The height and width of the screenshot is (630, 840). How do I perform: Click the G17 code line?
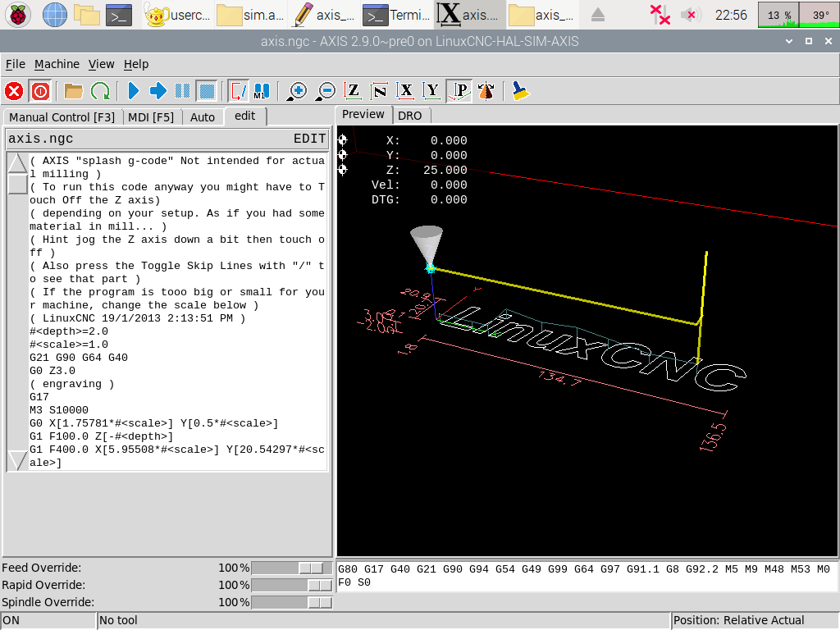tap(39, 397)
